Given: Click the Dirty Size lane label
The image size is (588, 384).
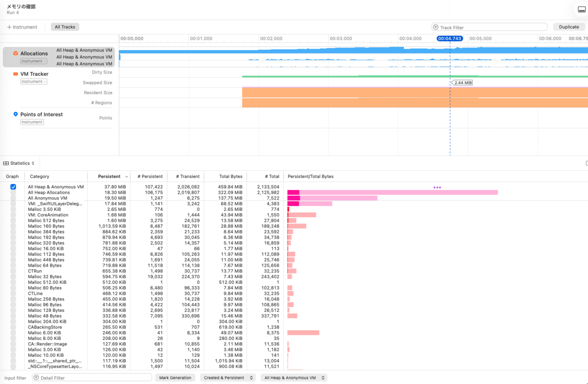Looking at the screenshot, I should click(101, 72).
